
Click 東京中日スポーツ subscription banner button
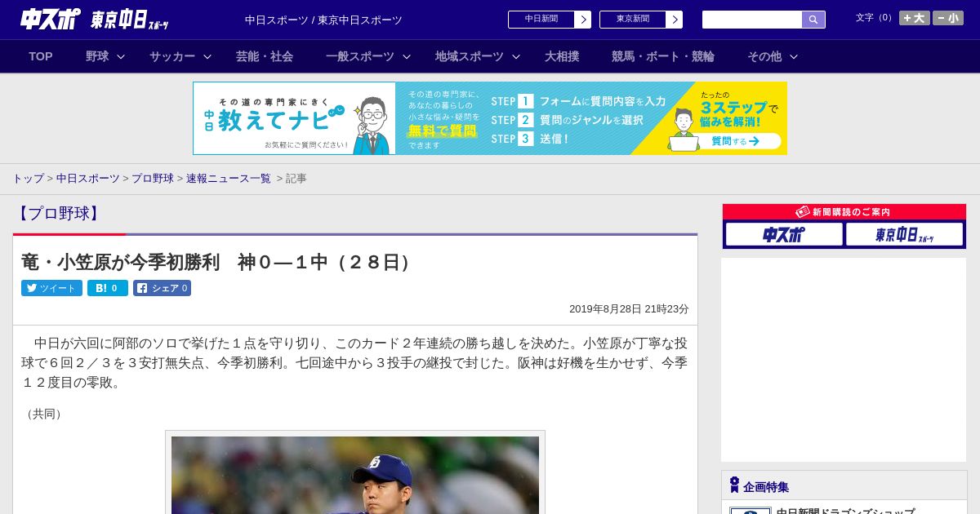pos(904,234)
